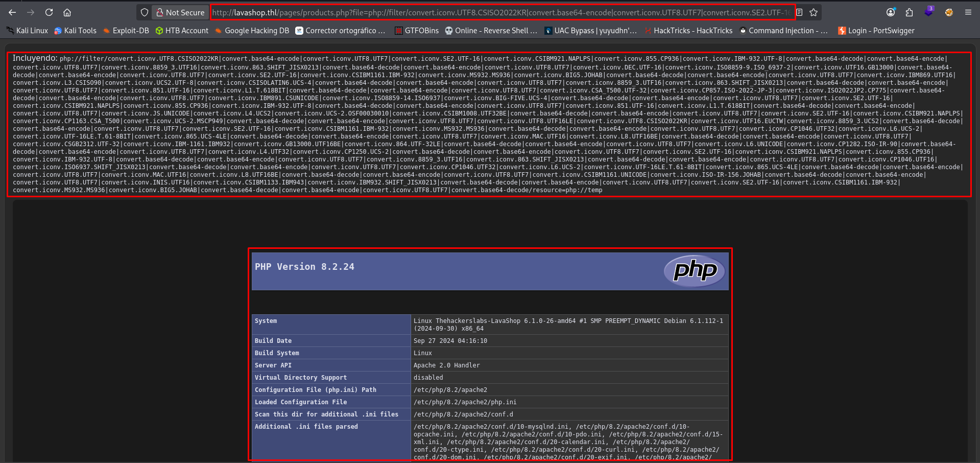The width and height of the screenshot is (980, 463).
Task: Click the orange extension icon in toolbar
Action: [x=949, y=12]
